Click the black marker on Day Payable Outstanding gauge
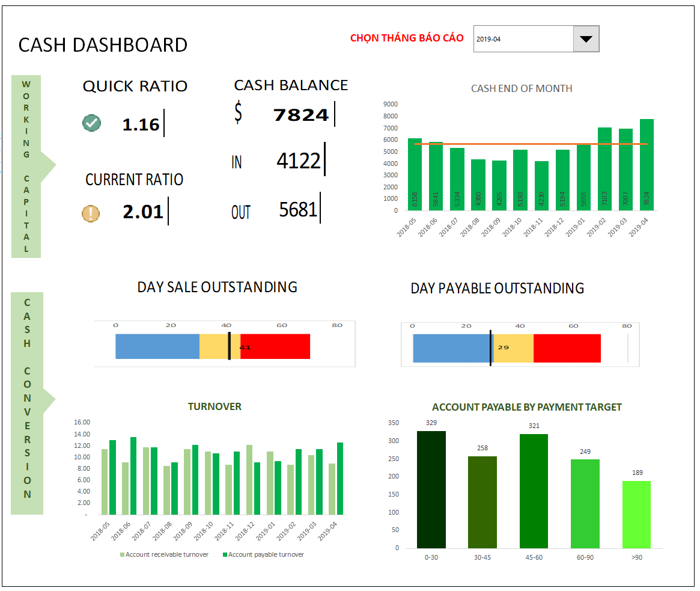Screen dimensions: 700x591 point(490,348)
